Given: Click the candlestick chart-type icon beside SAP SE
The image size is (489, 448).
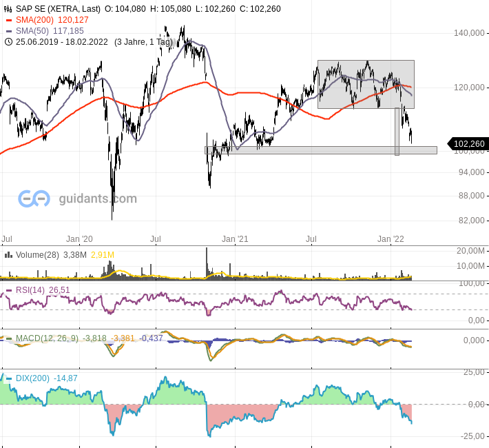Looking at the screenshot, I should tap(8, 9).
